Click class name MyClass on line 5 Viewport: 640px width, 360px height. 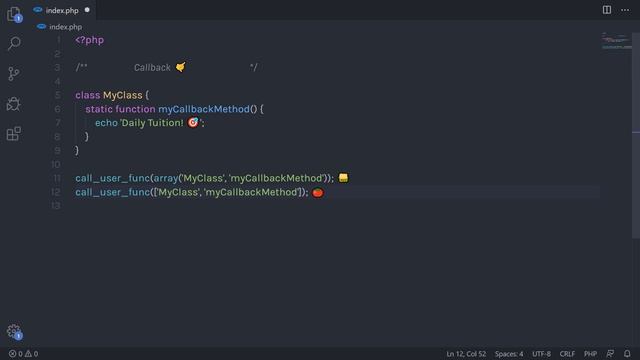pyautogui.click(x=123, y=96)
